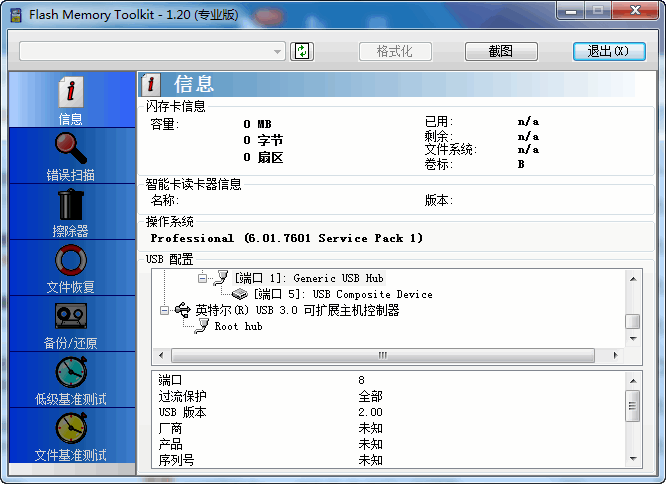The width and height of the screenshot is (666, 484).
Task: Open the device selection dropdown
Action: coord(152,51)
